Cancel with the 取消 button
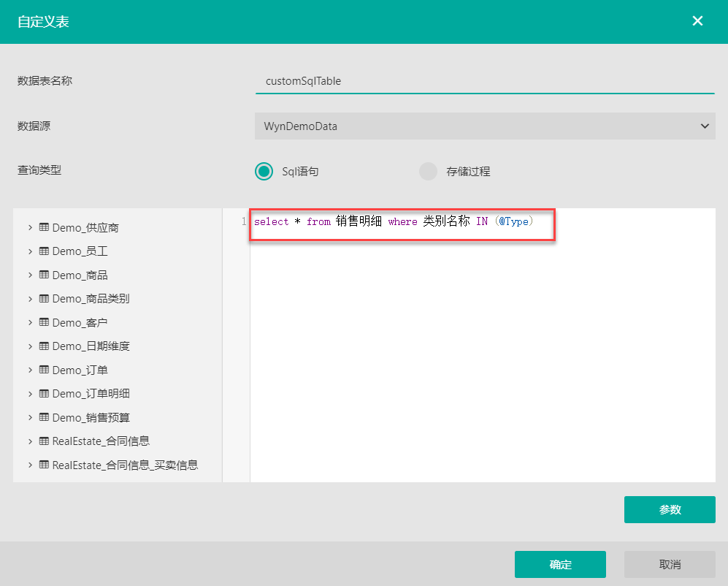Screen dimensions: 728x586 point(670,564)
